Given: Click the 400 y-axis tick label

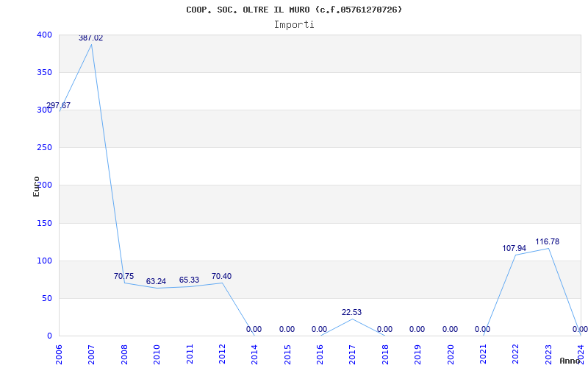Looking at the screenshot, I should tap(44, 35).
